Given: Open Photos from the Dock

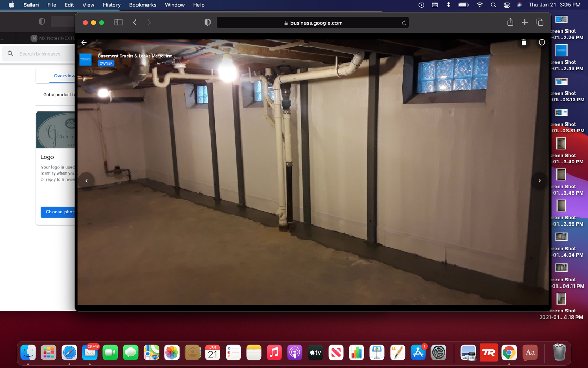Looking at the screenshot, I should tap(172, 353).
